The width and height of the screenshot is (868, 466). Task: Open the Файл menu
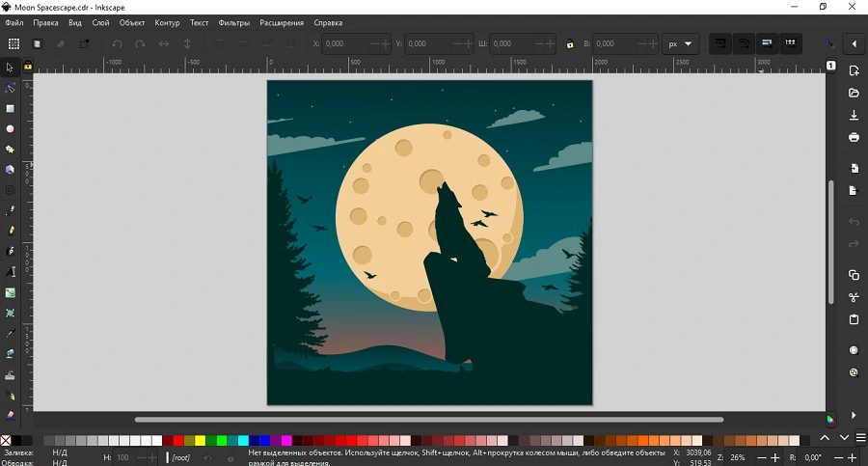click(14, 23)
